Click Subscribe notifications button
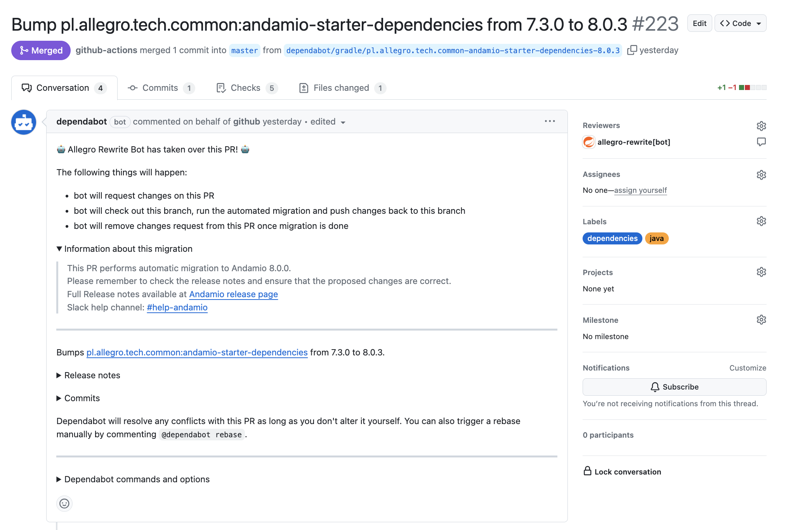Viewport: 812px width, 530px height. tap(674, 386)
